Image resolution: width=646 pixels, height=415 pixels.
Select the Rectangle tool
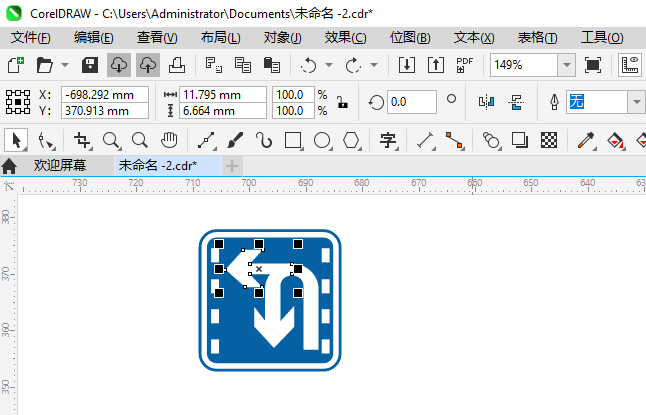pos(294,141)
